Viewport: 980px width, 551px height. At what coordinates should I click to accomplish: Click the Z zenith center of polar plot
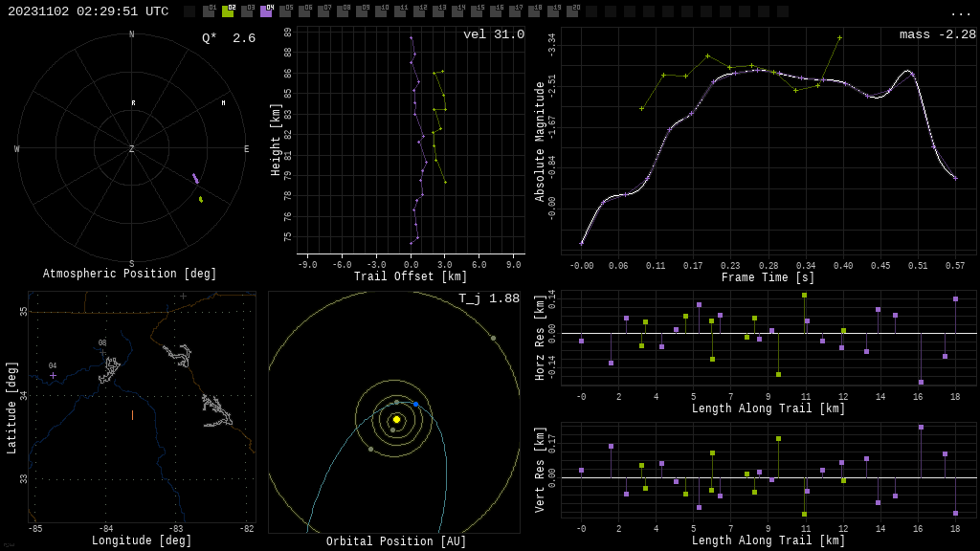pyautogui.click(x=131, y=148)
